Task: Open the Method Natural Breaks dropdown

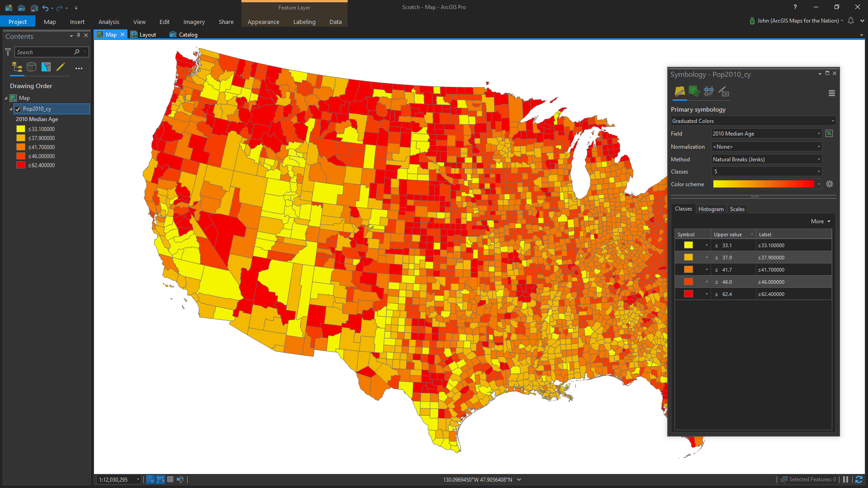Action: point(767,159)
